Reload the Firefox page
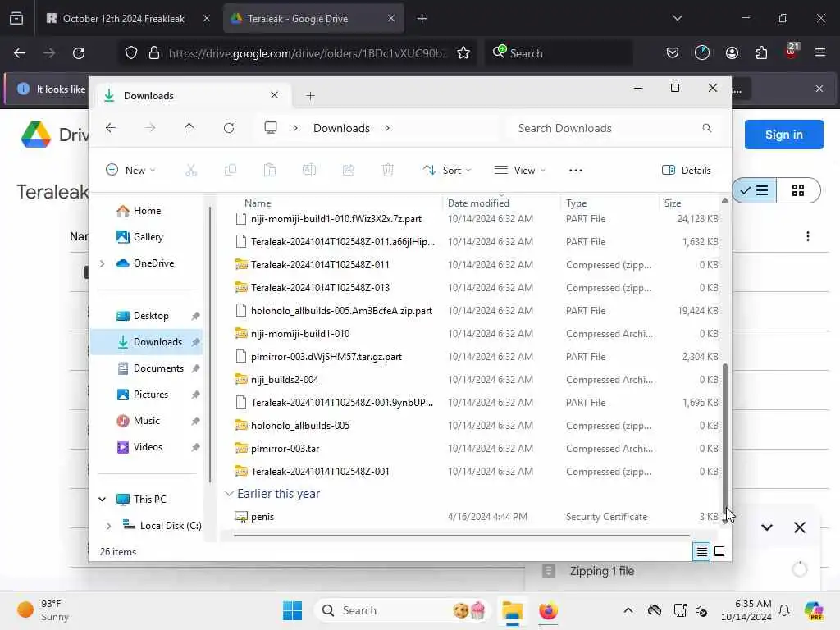840x630 pixels. coord(79,53)
